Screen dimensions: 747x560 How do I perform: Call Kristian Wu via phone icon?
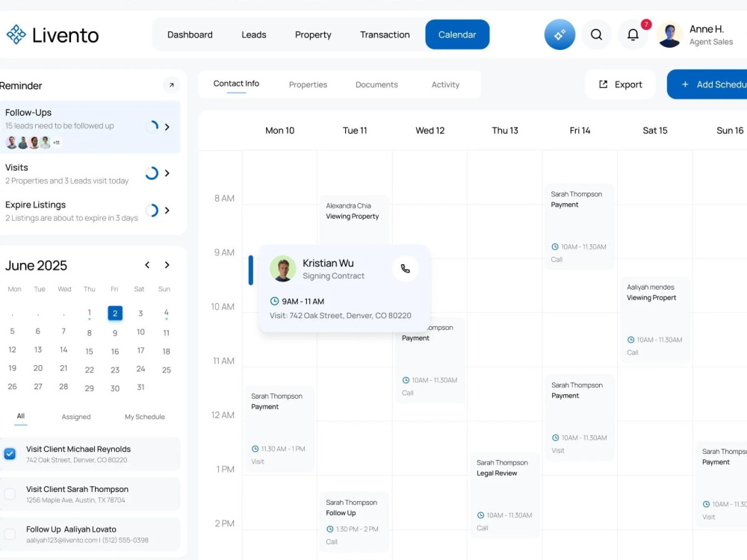(x=406, y=269)
